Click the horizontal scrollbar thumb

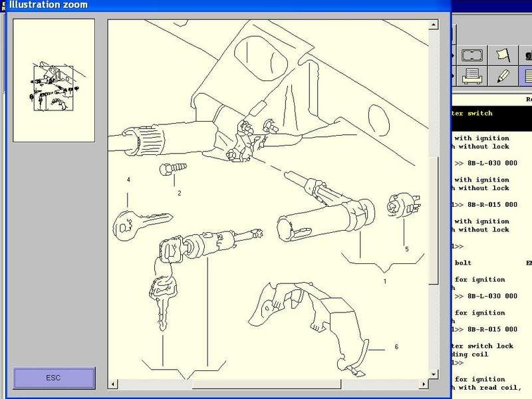(266, 384)
